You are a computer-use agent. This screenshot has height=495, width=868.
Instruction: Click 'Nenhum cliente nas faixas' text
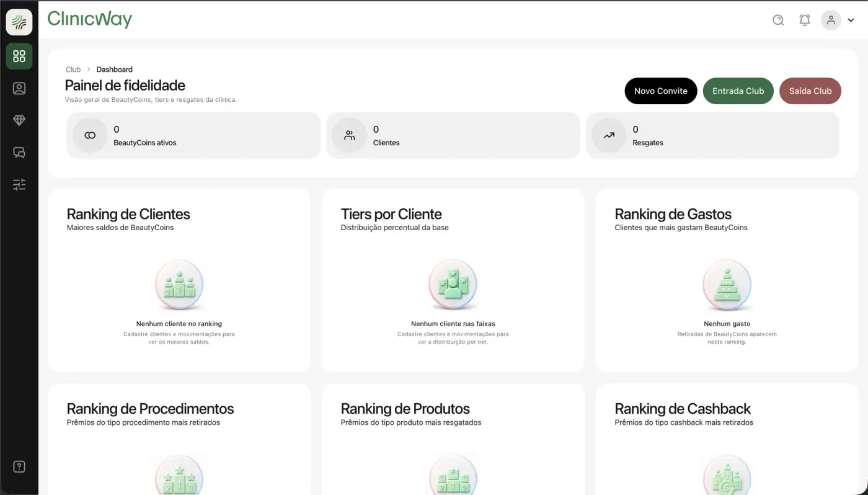(x=453, y=324)
